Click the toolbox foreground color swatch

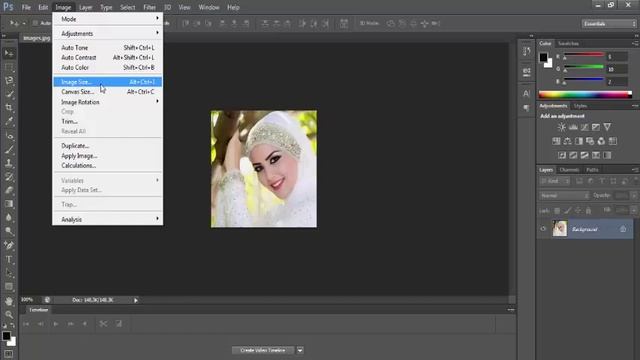pos(6,336)
